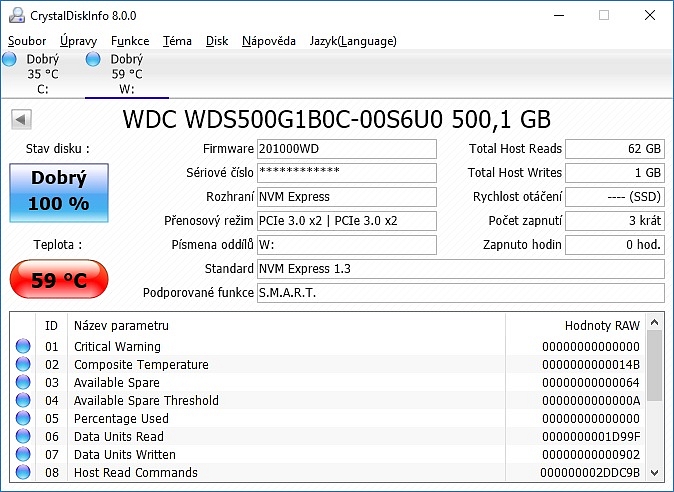Image resolution: width=674 pixels, height=492 pixels.
Task: Click the SMART list vertical scrollbar thumb
Action: pyautogui.click(x=654, y=366)
